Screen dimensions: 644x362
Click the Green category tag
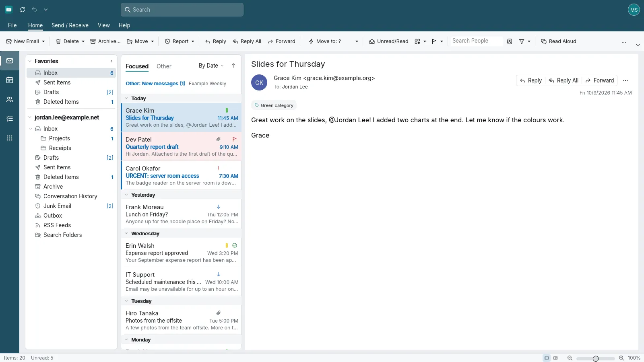click(x=274, y=105)
